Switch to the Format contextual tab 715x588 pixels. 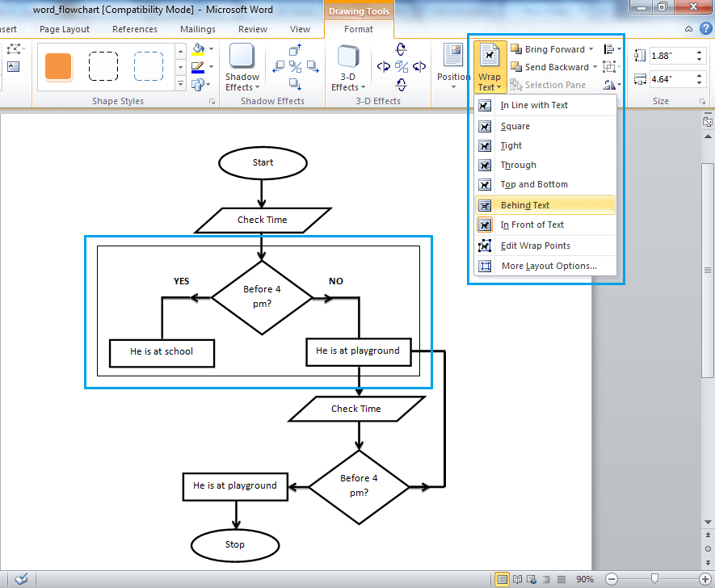[x=359, y=28]
